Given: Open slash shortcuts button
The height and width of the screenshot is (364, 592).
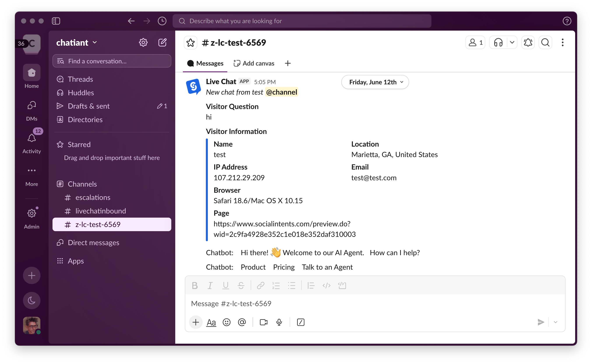Looking at the screenshot, I should [x=301, y=322].
